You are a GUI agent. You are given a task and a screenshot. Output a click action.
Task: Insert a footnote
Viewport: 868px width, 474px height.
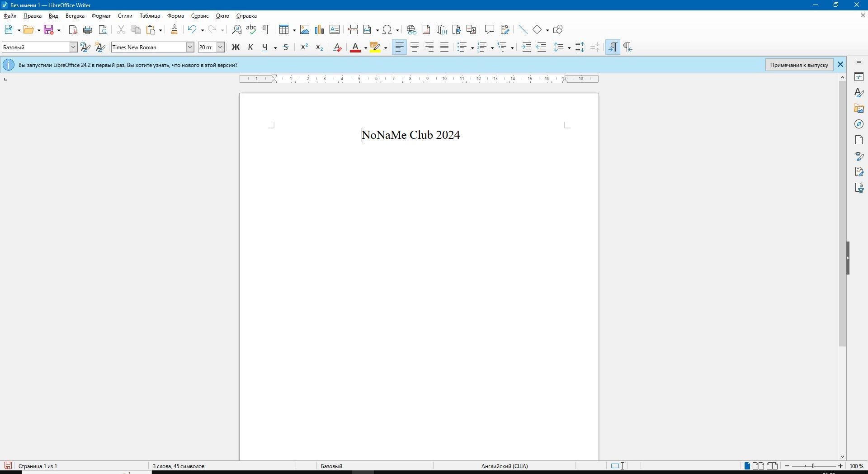pyautogui.click(x=426, y=30)
